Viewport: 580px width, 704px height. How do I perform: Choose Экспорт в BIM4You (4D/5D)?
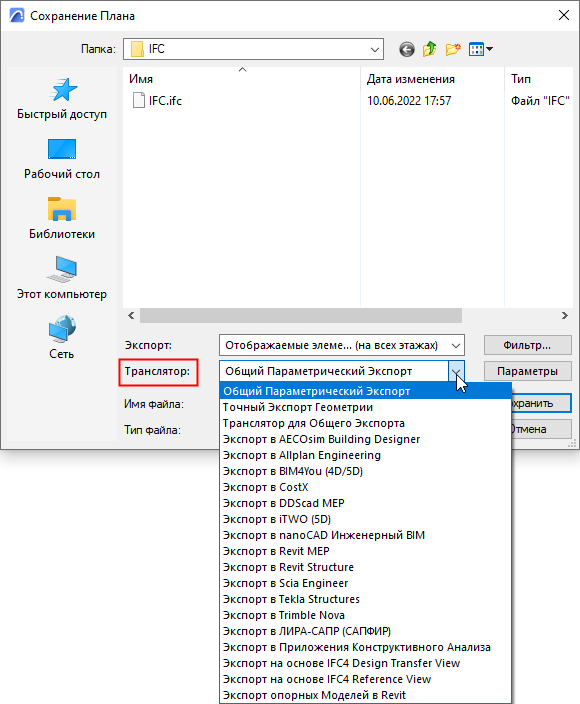point(365,471)
